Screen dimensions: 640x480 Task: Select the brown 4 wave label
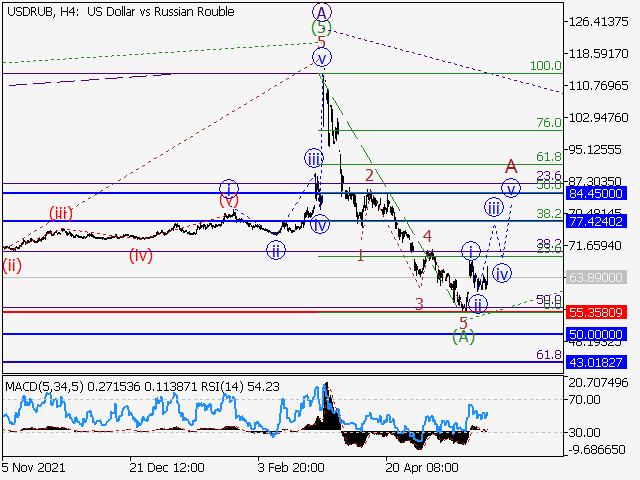pos(427,236)
